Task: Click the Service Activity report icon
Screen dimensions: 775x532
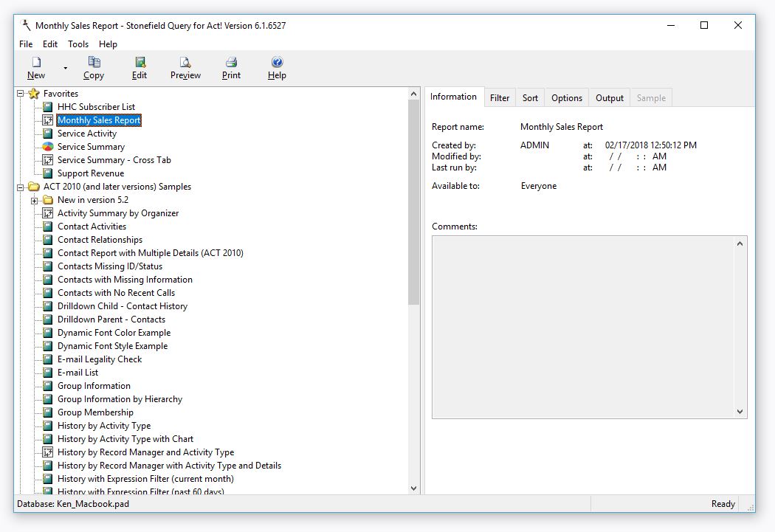Action: (47, 134)
